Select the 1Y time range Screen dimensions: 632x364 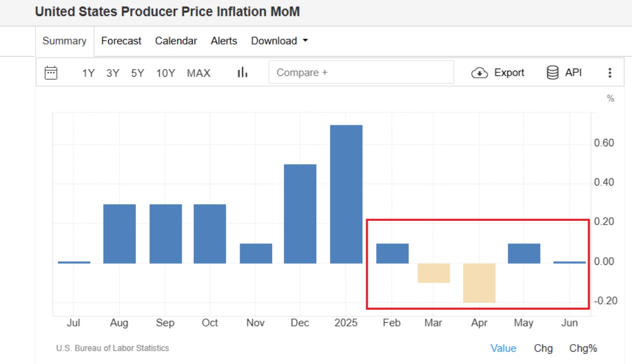tap(88, 73)
